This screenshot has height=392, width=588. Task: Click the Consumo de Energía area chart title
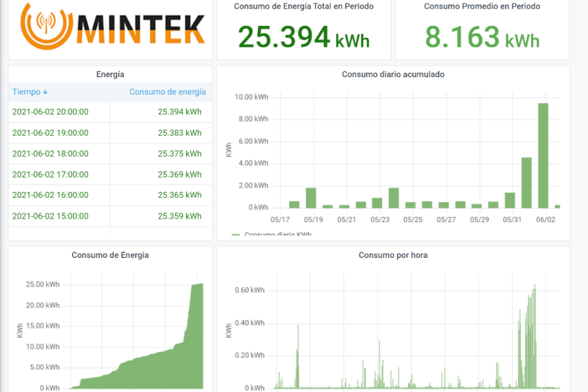pyautogui.click(x=110, y=255)
